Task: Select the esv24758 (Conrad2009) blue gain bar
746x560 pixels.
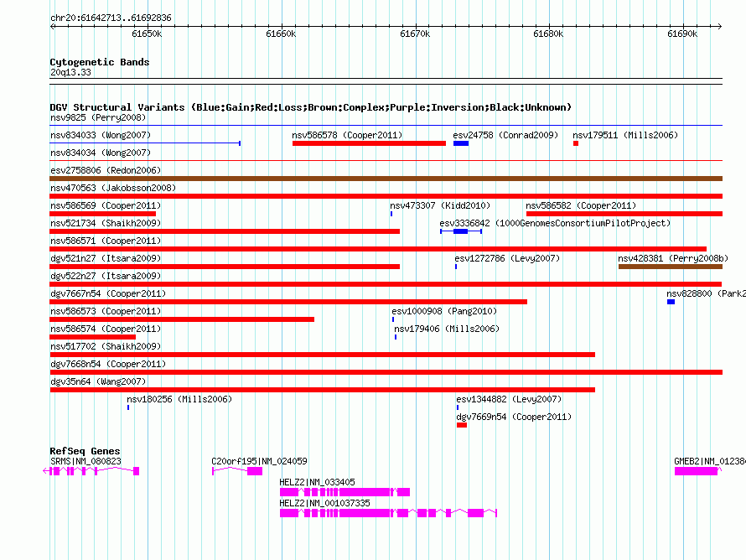Action: (461, 143)
